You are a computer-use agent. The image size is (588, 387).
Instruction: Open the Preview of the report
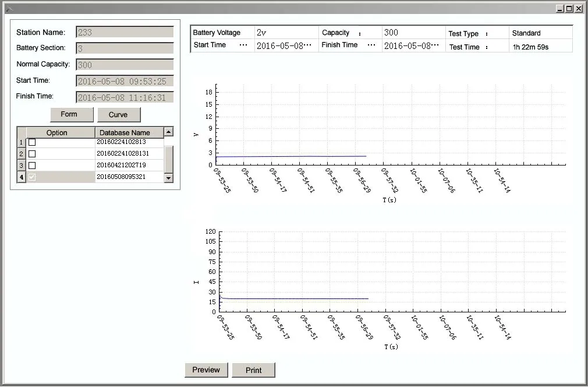(206, 370)
